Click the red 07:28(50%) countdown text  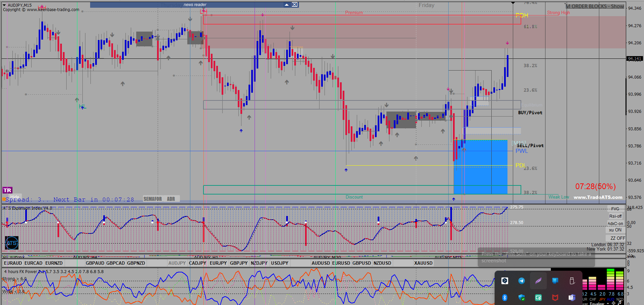596,186
